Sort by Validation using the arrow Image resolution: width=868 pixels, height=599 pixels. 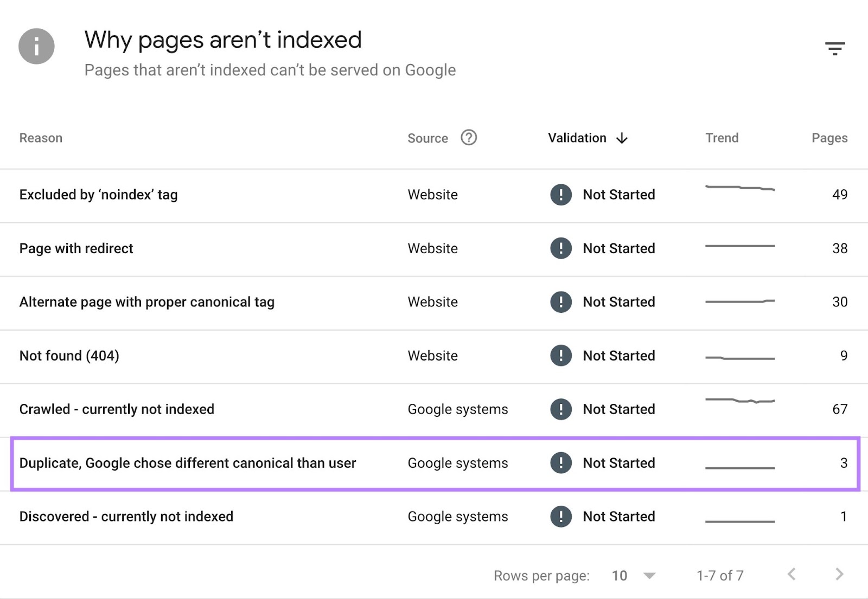(x=622, y=138)
